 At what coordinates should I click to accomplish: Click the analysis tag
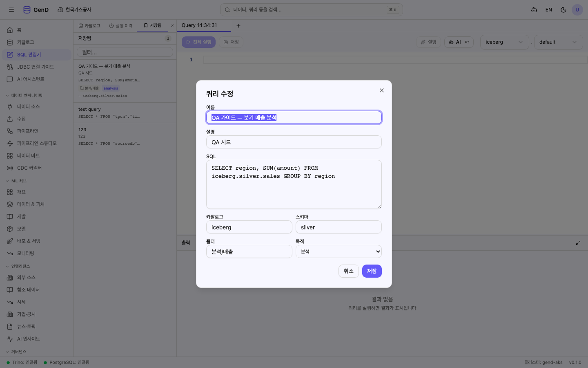pos(111,88)
